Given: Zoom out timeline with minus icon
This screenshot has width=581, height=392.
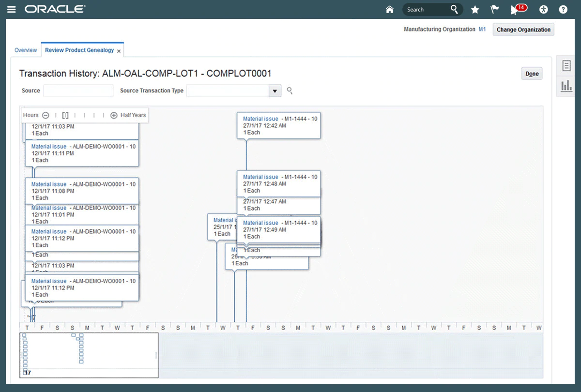Looking at the screenshot, I should pos(46,115).
